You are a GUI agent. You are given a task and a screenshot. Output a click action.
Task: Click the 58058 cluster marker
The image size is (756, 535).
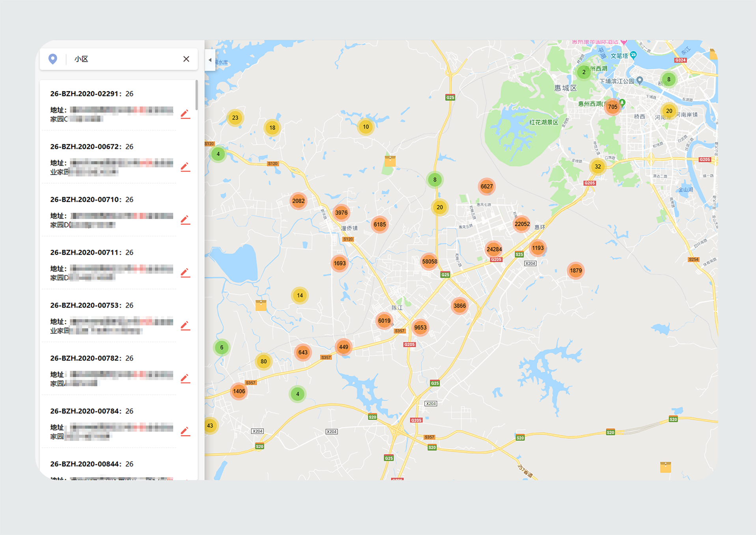[429, 261]
